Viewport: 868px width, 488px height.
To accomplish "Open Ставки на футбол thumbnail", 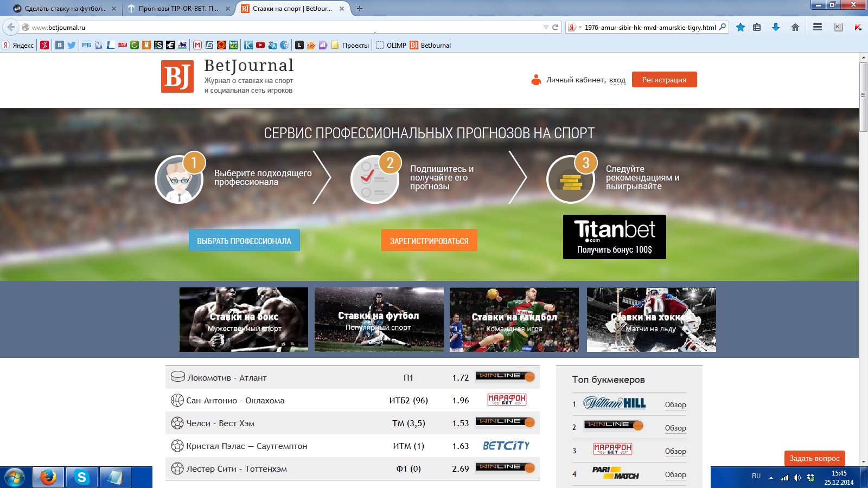I will tap(379, 319).
